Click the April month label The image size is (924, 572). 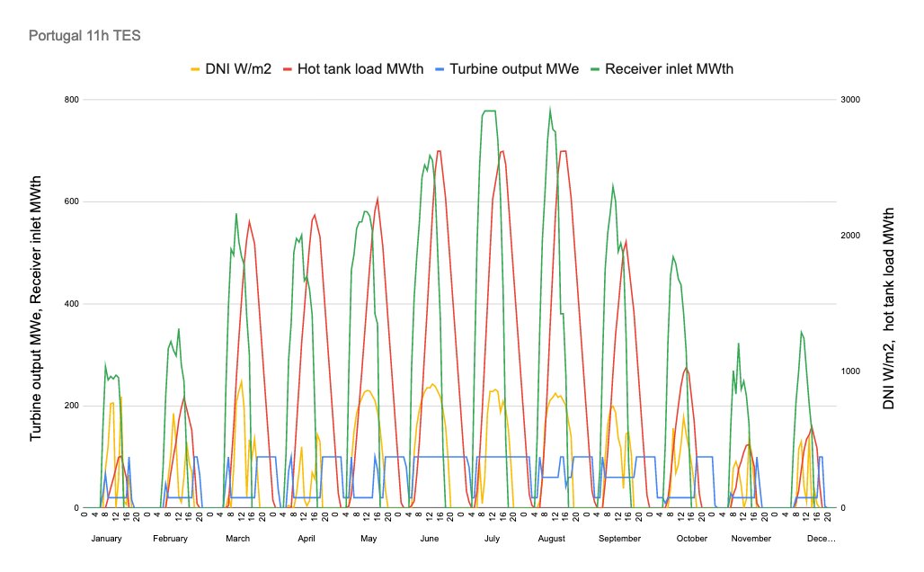[x=307, y=539]
